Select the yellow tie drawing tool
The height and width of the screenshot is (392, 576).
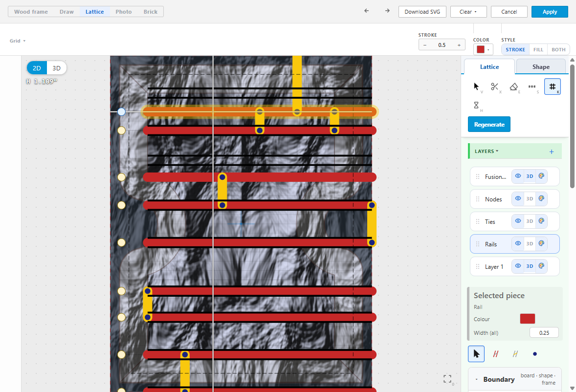pos(515,354)
